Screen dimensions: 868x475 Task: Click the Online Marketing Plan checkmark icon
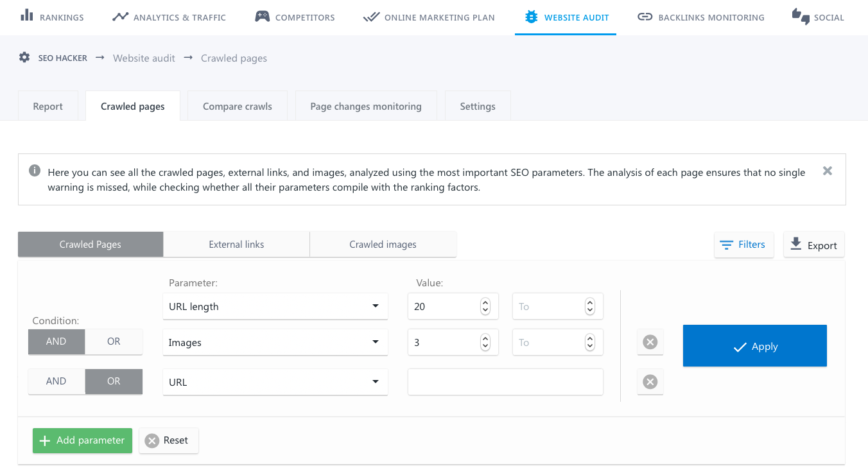coord(371,17)
